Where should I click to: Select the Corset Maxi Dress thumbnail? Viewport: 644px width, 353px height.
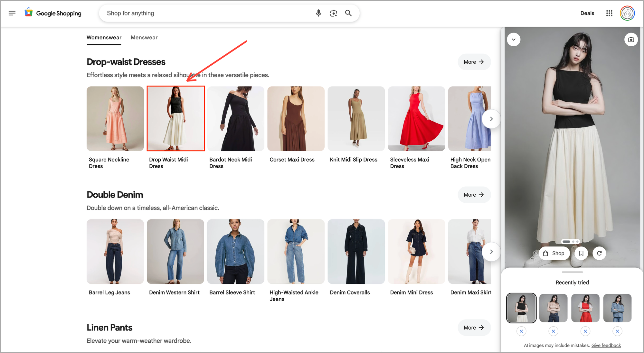click(x=296, y=119)
